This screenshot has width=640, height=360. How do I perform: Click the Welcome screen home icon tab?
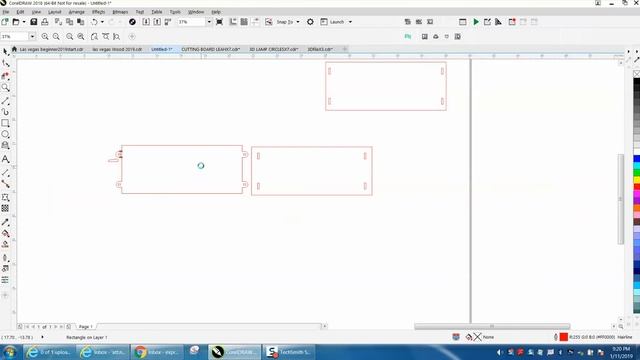(14, 49)
